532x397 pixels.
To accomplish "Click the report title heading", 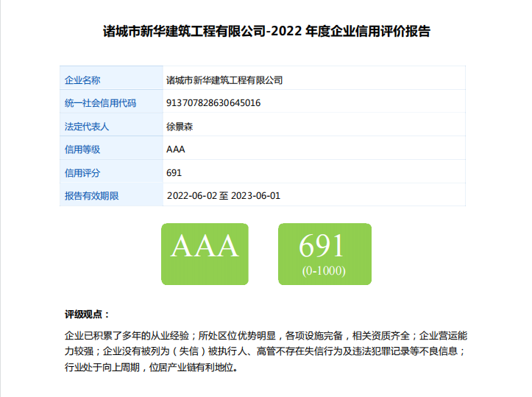I will (x=266, y=31).
